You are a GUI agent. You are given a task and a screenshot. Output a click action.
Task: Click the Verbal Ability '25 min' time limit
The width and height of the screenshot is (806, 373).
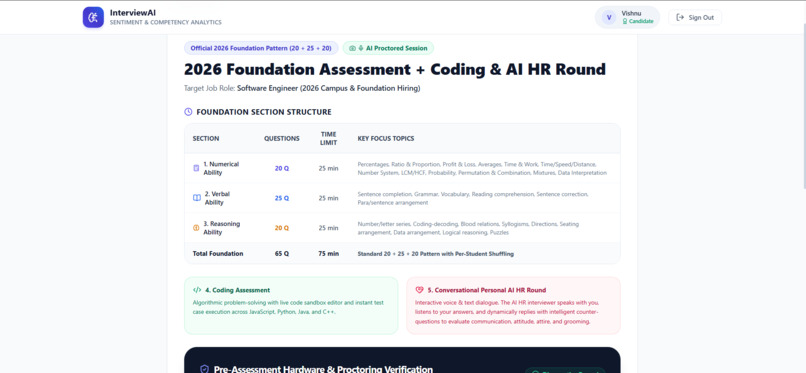coord(328,198)
